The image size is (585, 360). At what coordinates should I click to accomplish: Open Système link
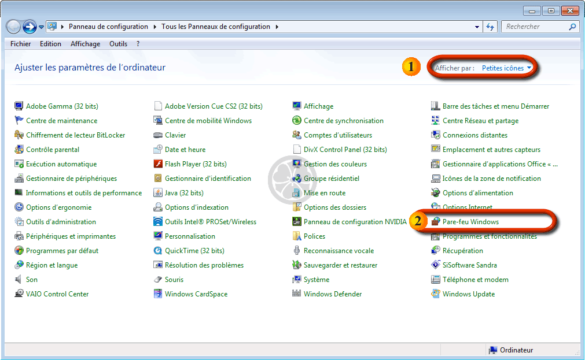pyautogui.click(x=316, y=279)
